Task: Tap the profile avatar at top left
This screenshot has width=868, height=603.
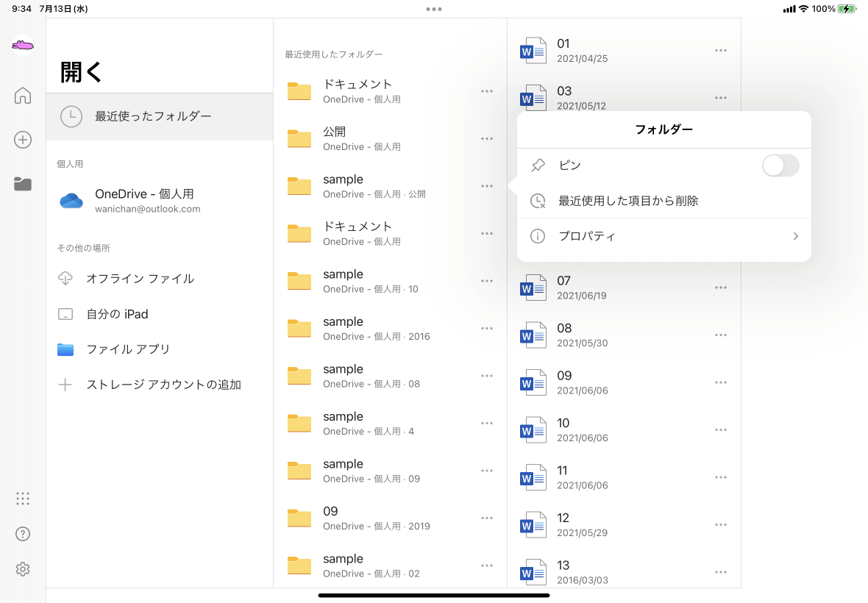Action: click(23, 46)
